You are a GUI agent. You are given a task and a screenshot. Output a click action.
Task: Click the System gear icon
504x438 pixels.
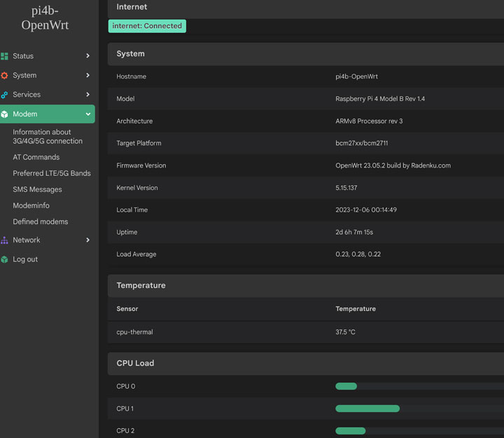click(x=5, y=76)
